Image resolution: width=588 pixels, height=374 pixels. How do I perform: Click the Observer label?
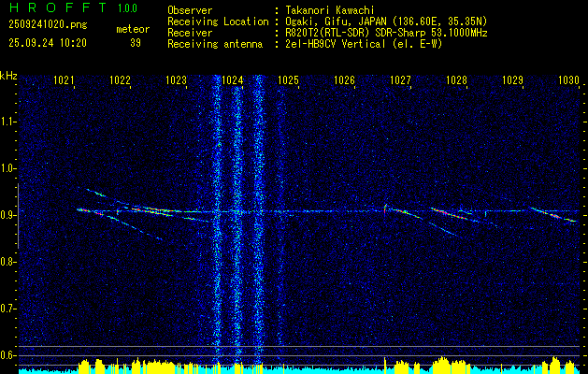(x=190, y=10)
